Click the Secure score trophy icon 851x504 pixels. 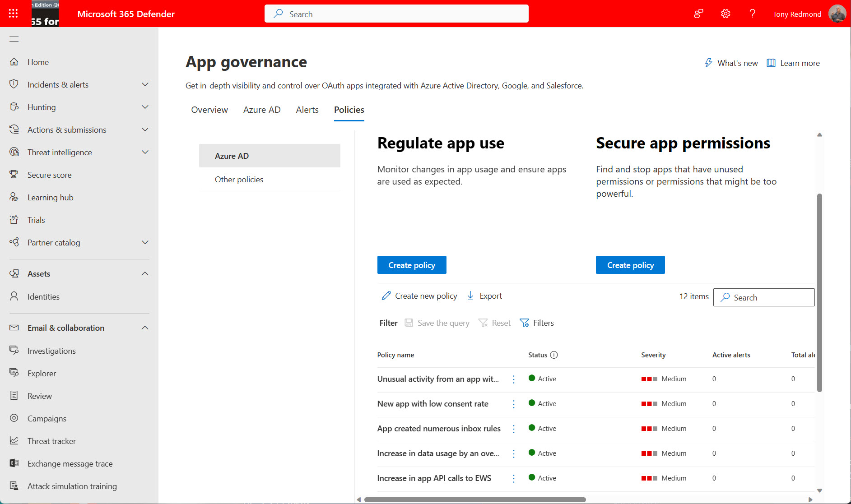(x=14, y=175)
